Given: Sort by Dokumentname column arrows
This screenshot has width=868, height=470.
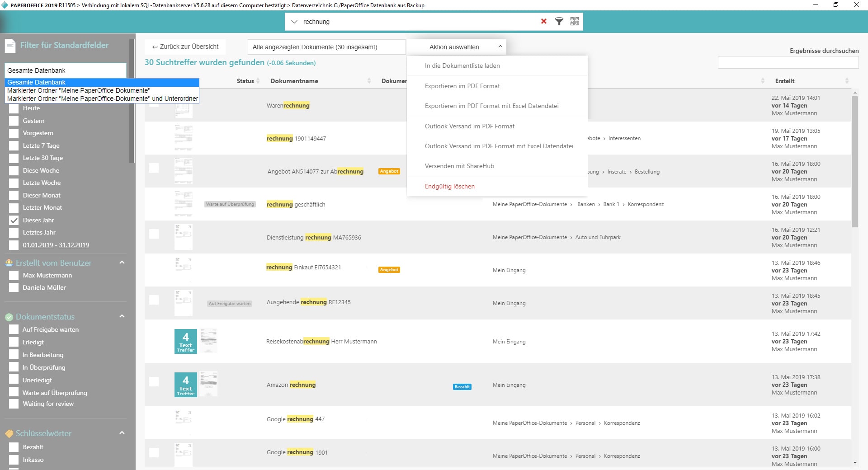Looking at the screenshot, I should 369,81.
